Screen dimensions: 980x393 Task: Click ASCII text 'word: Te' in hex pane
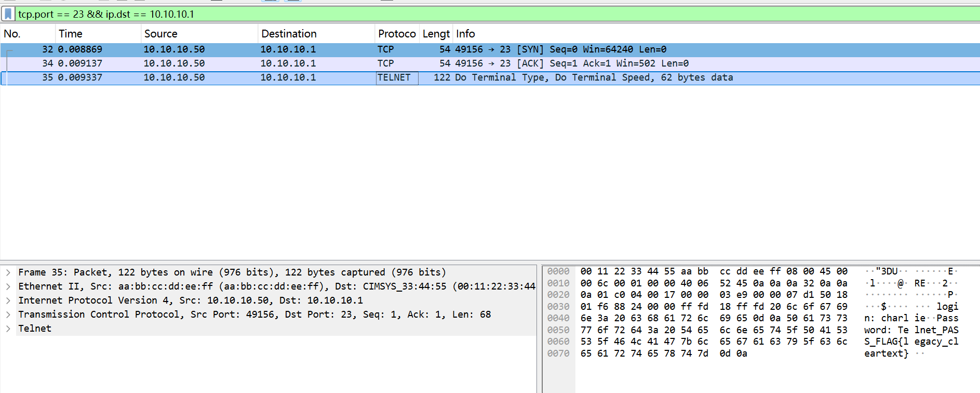pos(887,330)
